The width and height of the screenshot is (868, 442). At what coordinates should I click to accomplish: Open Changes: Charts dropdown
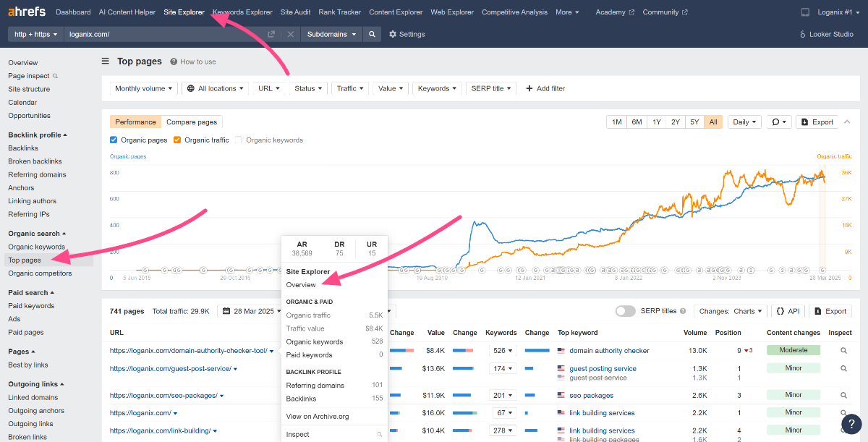click(x=730, y=311)
